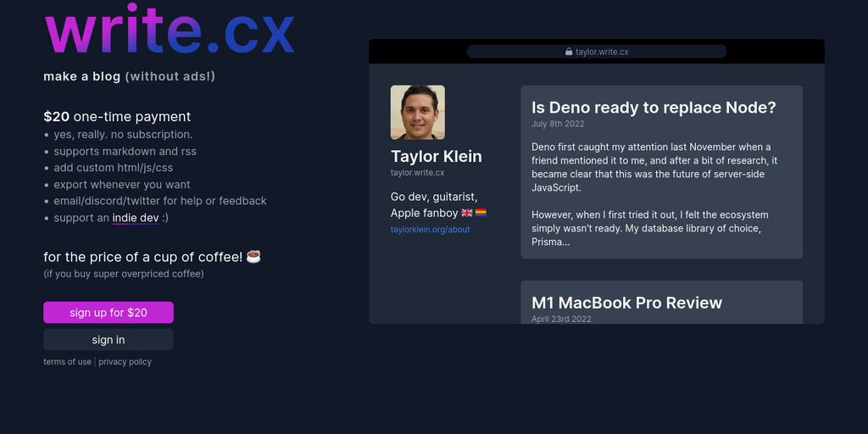Click the taylor.write.cx address bar
Screen dimensions: 868x434
coord(597,52)
